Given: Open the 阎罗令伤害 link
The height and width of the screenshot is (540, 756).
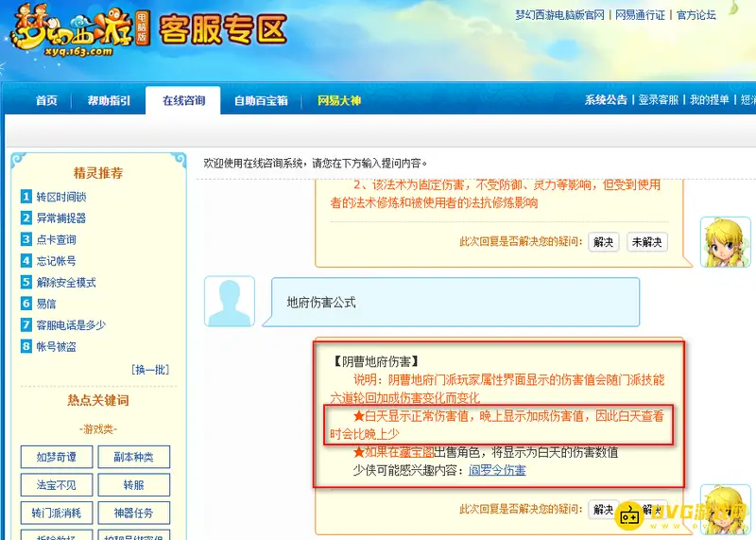Looking at the screenshot, I should (497, 470).
